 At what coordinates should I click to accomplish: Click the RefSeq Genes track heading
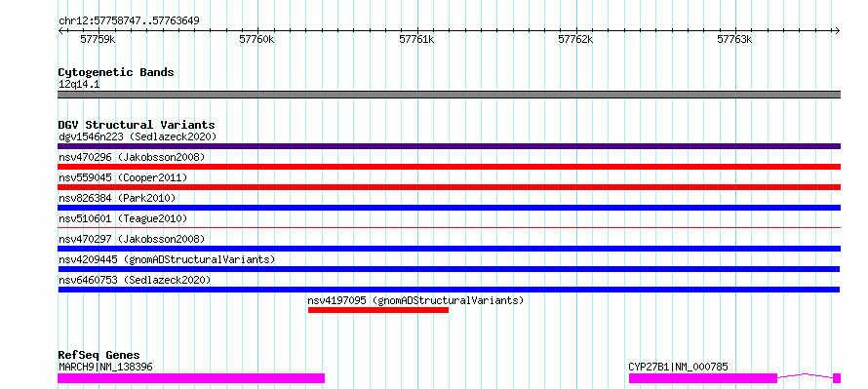click(99, 355)
